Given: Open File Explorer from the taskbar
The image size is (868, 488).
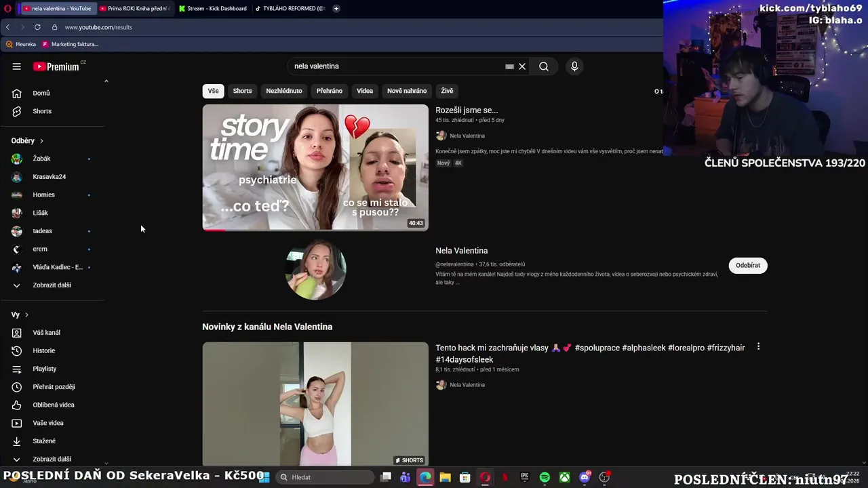Looking at the screenshot, I should 445,477.
